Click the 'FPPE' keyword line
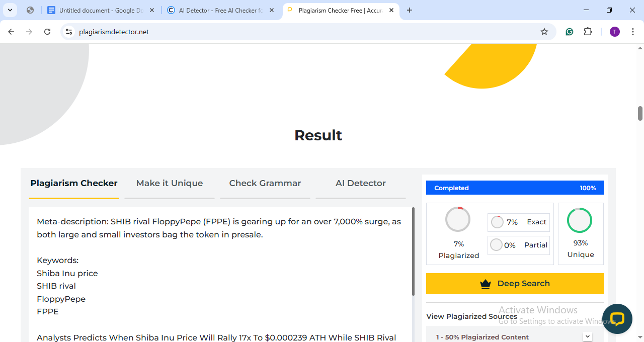 point(48,311)
